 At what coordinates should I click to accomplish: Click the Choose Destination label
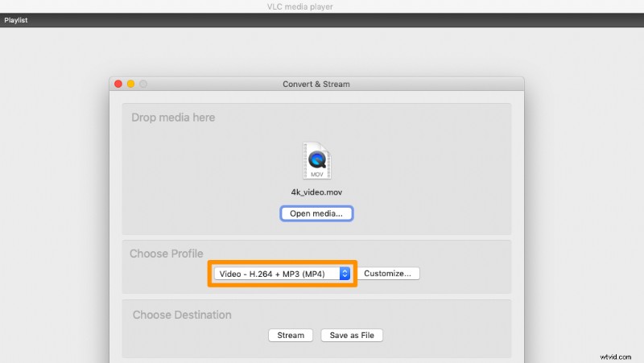[182, 315]
